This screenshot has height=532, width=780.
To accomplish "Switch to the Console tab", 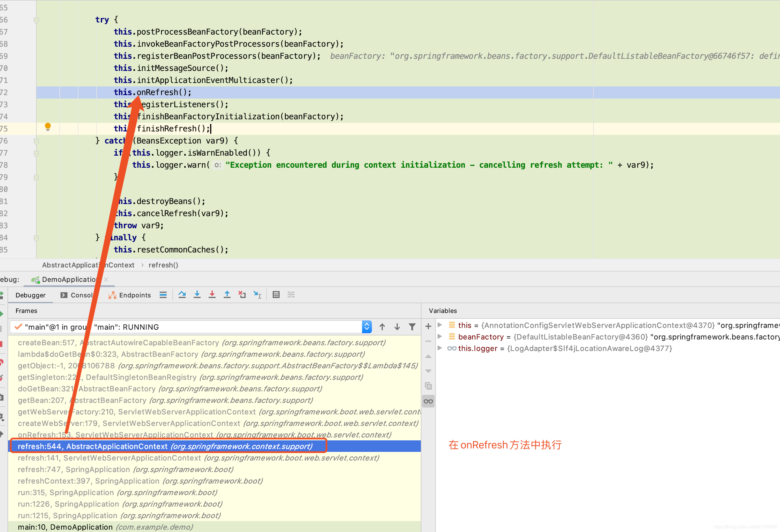I will coord(78,295).
